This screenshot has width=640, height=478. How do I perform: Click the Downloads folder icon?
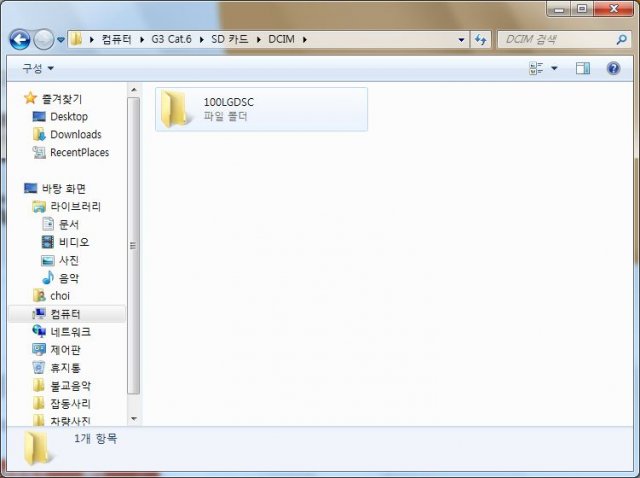pyautogui.click(x=39, y=134)
